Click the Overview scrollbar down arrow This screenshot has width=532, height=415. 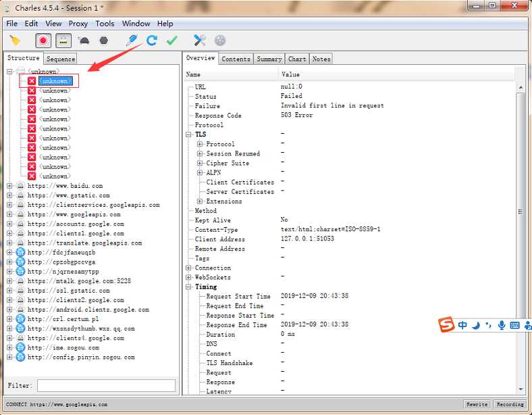coord(521,389)
